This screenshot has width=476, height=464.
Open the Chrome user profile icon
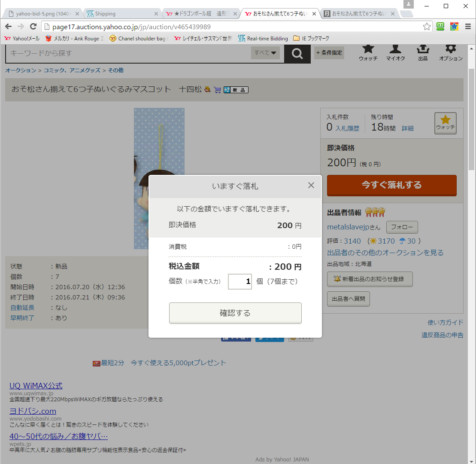tap(408, 4)
